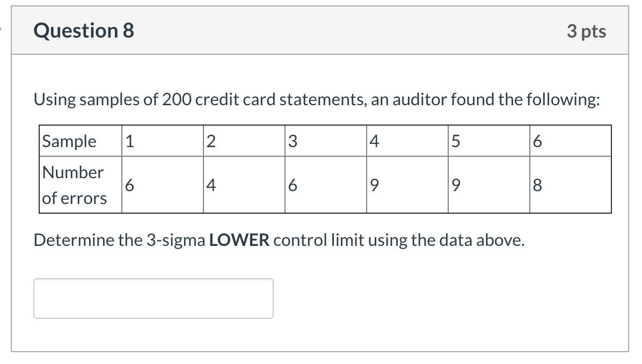The width and height of the screenshot is (642, 364).
Task: Click the 3-sigma instruction line
Action: click(x=279, y=240)
